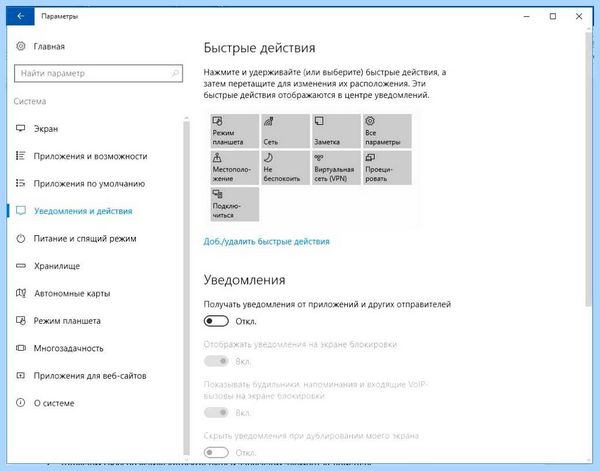Select the Все параметры quick action tile

pos(387,131)
